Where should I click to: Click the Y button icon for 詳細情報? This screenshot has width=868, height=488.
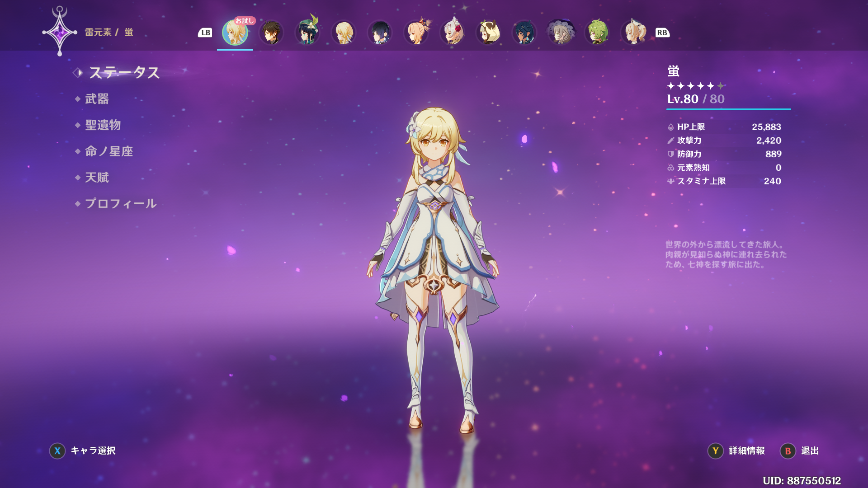pos(716,451)
